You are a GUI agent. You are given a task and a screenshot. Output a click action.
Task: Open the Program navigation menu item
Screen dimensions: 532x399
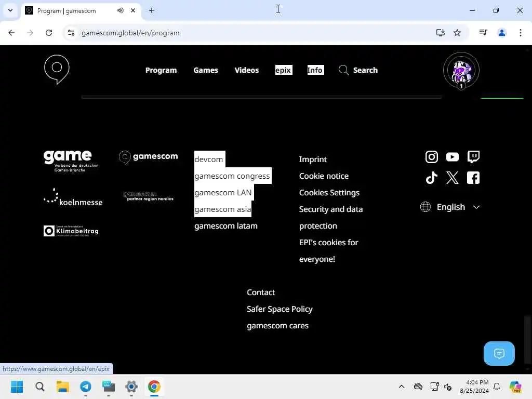(161, 70)
